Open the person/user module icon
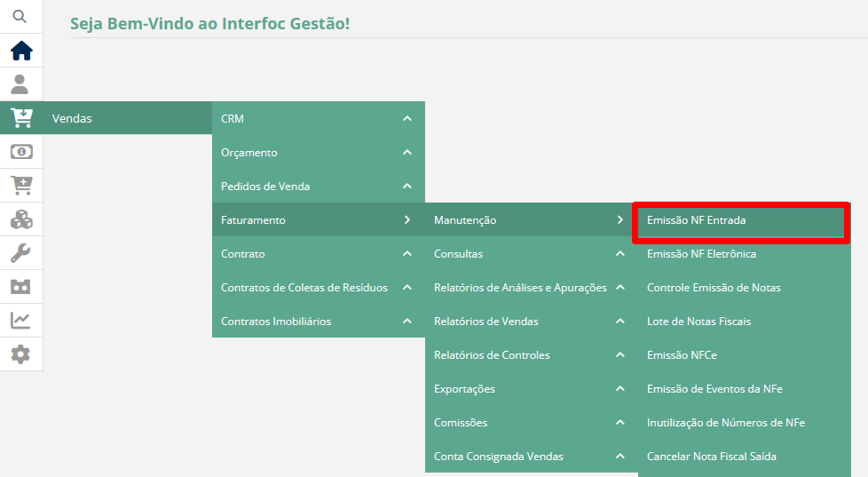Viewport: 868px width, 477px height. pyautogui.click(x=20, y=84)
